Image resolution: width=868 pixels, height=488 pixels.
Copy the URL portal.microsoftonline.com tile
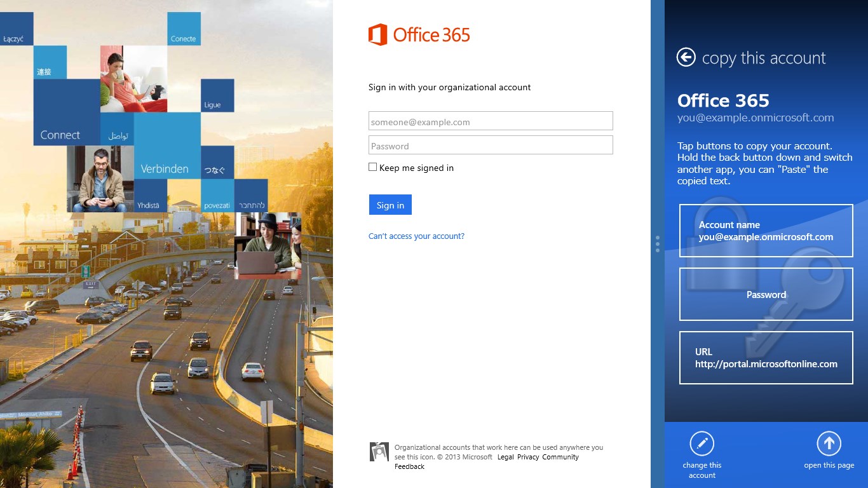tap(766, 358)
